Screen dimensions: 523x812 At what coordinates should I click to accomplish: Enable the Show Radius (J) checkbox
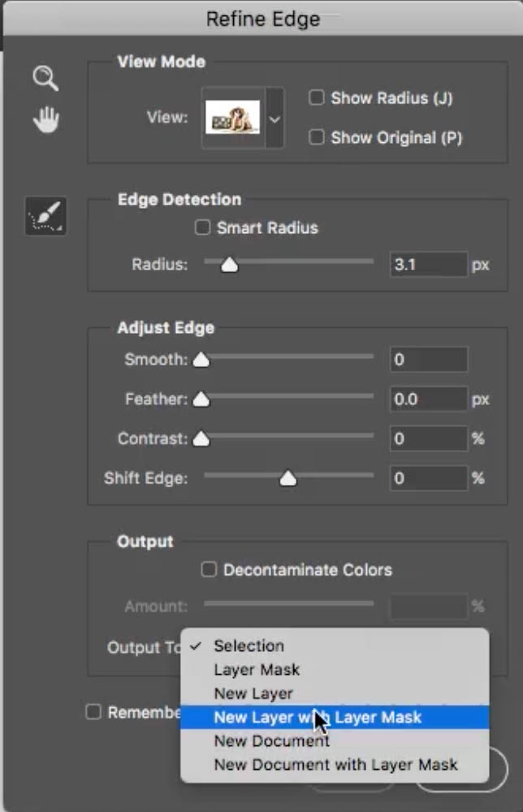click(317, 97)
